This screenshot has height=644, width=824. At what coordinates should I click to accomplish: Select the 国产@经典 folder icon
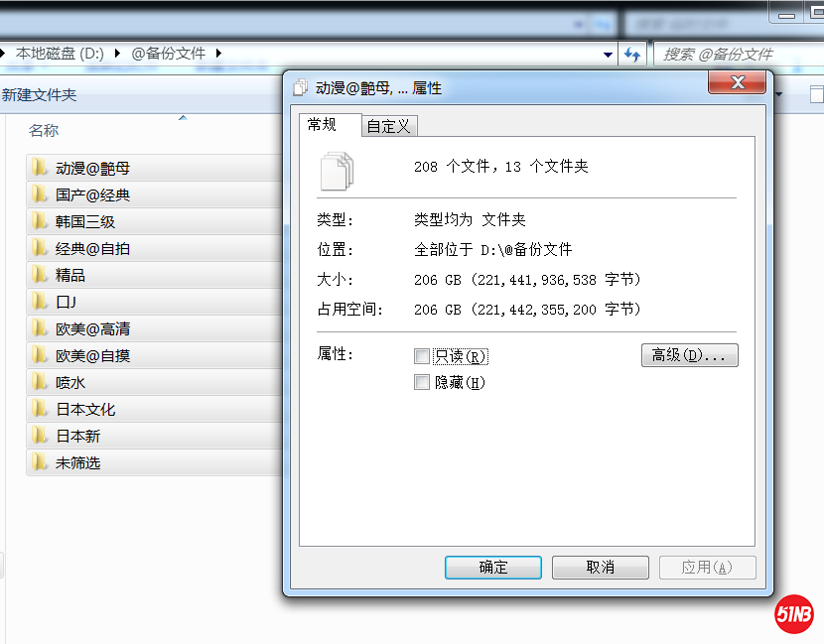(x=40, y=194)
